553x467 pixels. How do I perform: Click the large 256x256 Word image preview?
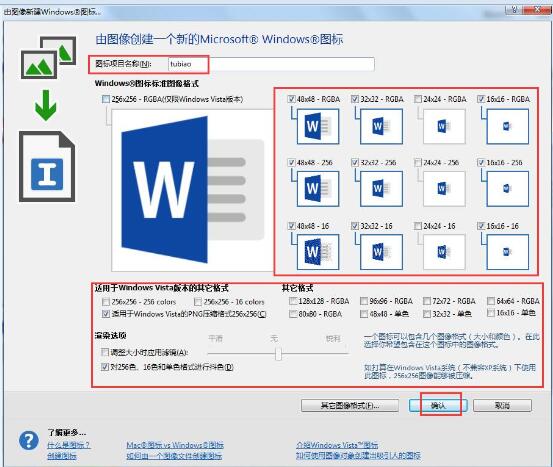(x=193, y=190)
